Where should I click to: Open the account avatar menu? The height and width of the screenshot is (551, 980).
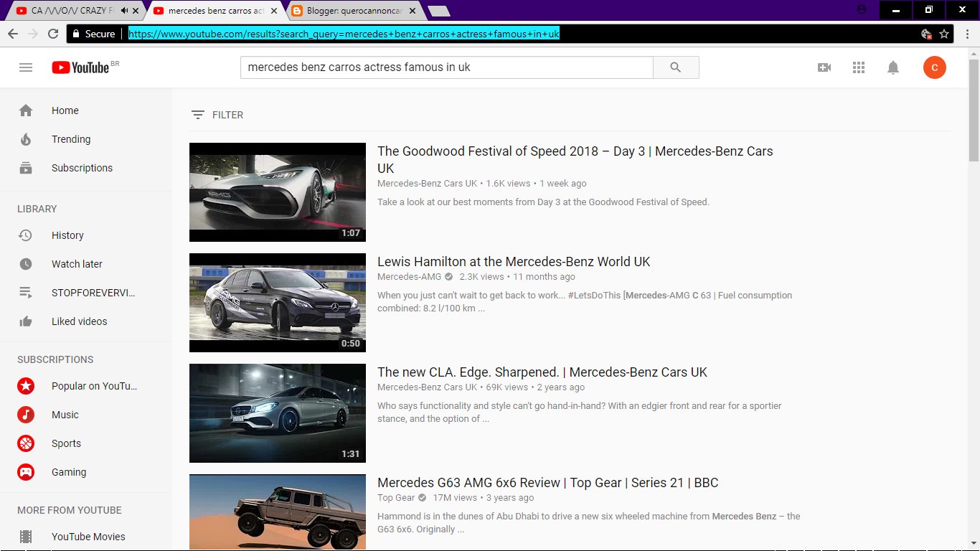click(x=934, y=67)
